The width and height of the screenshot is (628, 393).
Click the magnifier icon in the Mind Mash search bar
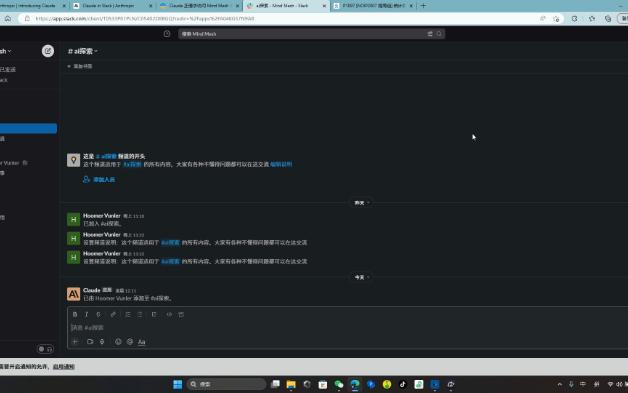pos(439,34)
